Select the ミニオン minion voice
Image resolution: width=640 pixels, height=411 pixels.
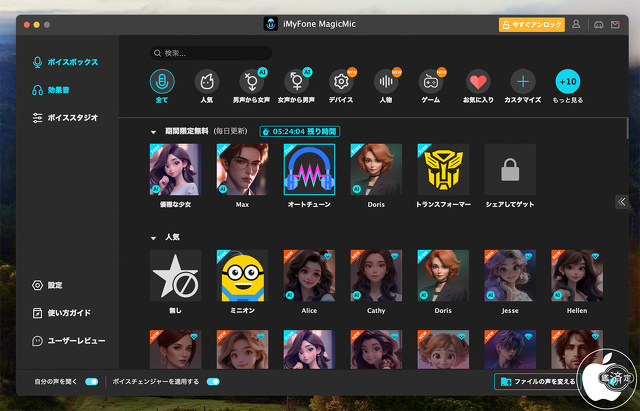[242, 275]
